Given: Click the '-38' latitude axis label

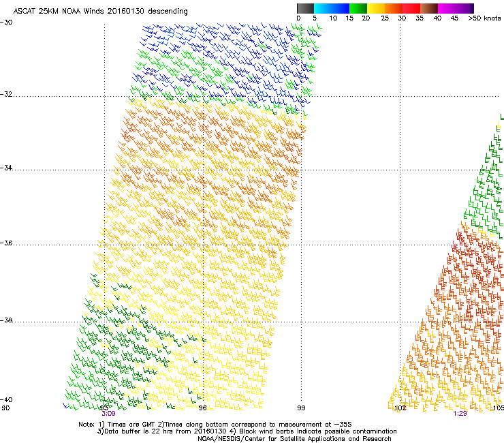Looking at the screenshot, I should 6,320.
